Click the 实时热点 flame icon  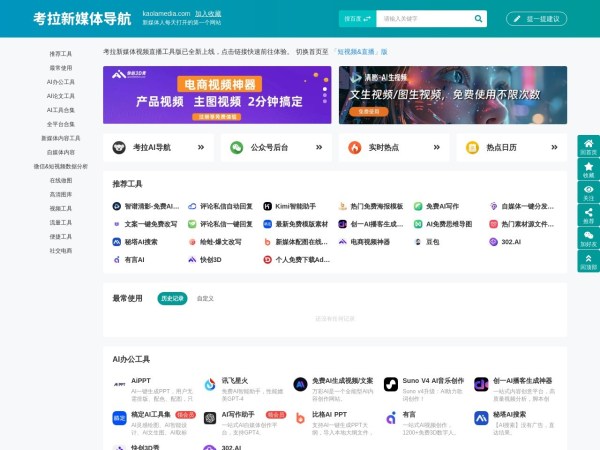355,147
